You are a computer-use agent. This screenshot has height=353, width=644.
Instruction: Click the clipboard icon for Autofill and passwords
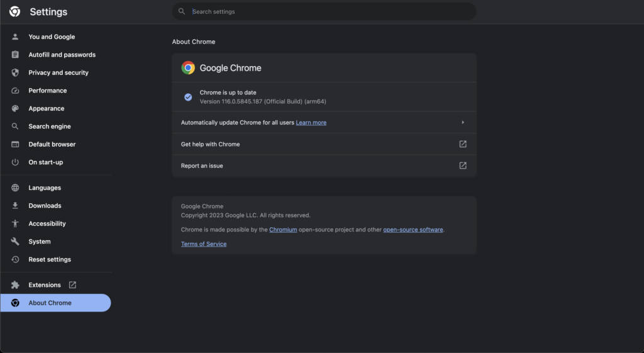[15, 55]
